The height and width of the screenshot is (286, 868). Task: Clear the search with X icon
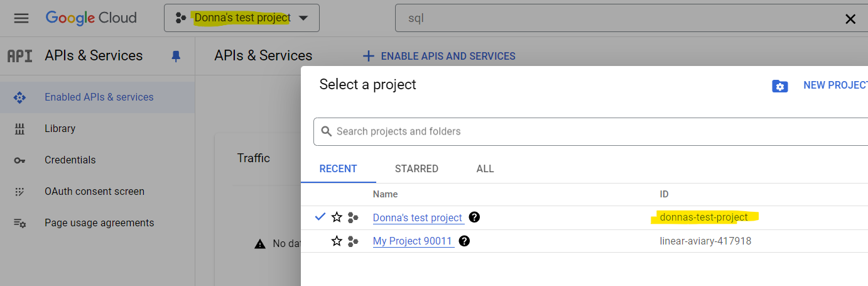[x=850, y=19]
